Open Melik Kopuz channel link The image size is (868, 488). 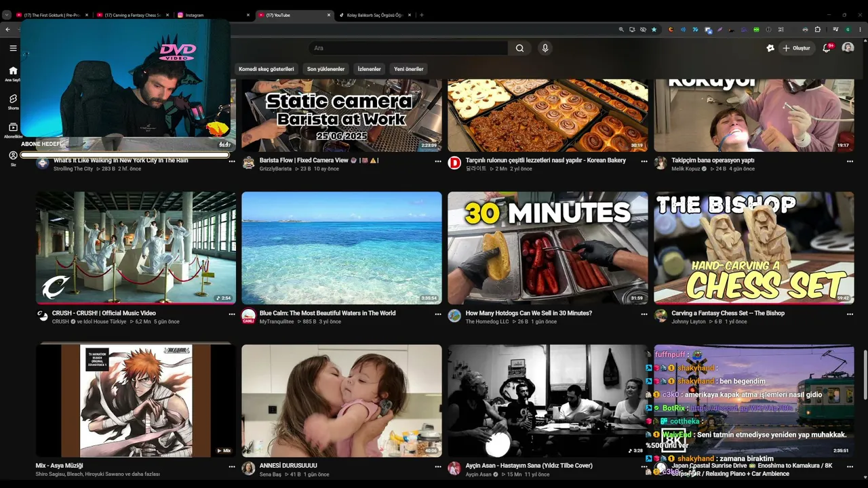coord(687,169)
